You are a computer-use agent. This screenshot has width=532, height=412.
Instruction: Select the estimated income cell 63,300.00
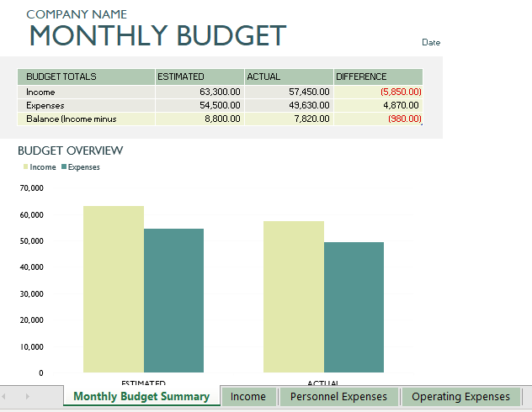199,92
